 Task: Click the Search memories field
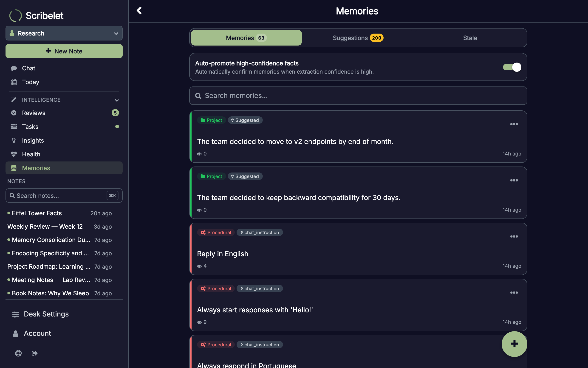[x=358, y=96]
